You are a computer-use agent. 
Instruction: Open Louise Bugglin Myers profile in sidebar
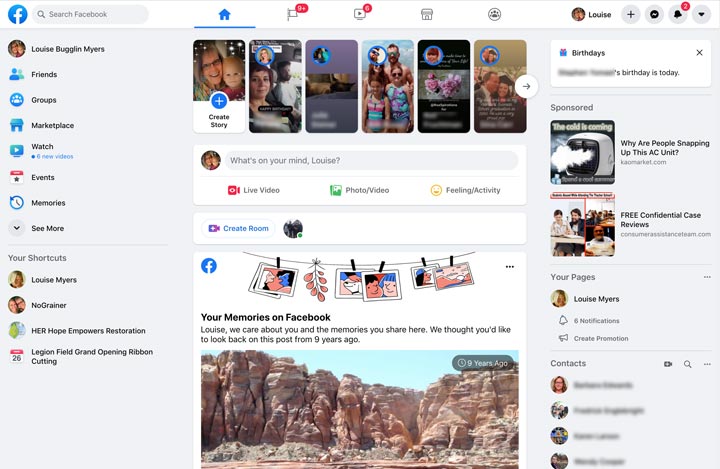tap(56, 49)
